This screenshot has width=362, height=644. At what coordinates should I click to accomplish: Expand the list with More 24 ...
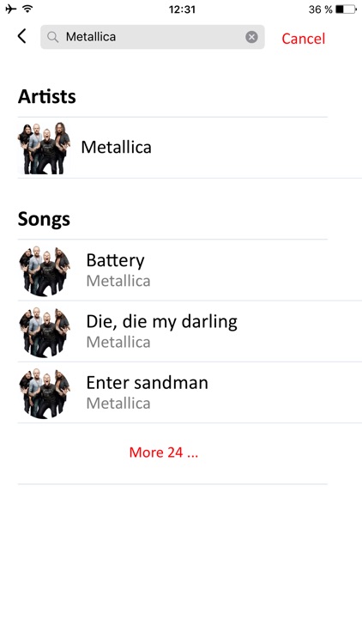(x=164, y=453)
